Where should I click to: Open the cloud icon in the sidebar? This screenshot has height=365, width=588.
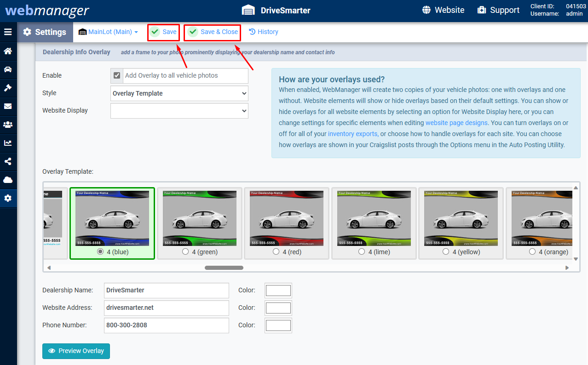(8, 180)
